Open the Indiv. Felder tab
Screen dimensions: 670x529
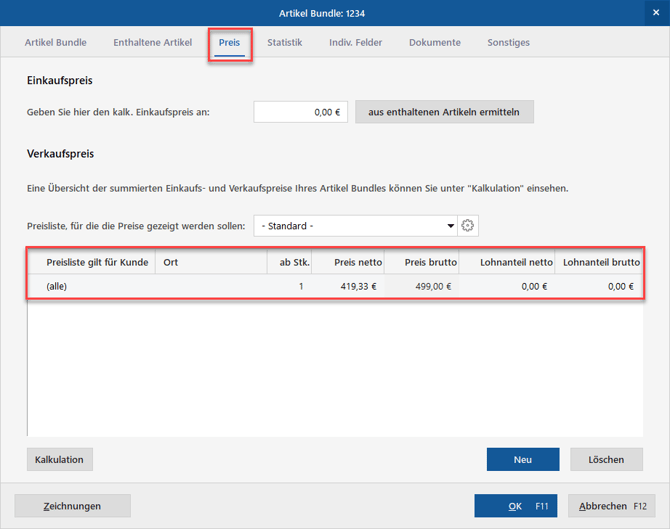click(356, 42)
